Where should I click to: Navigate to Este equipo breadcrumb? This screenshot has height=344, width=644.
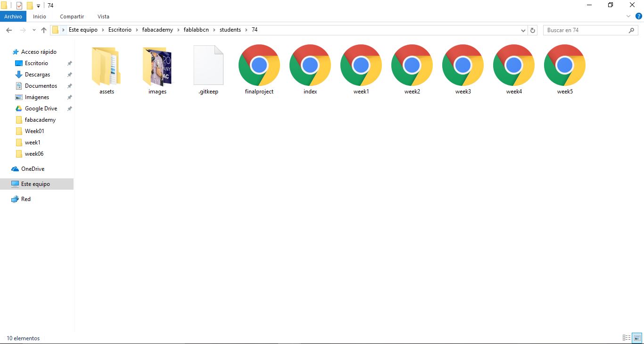click(x=83, y=30)
